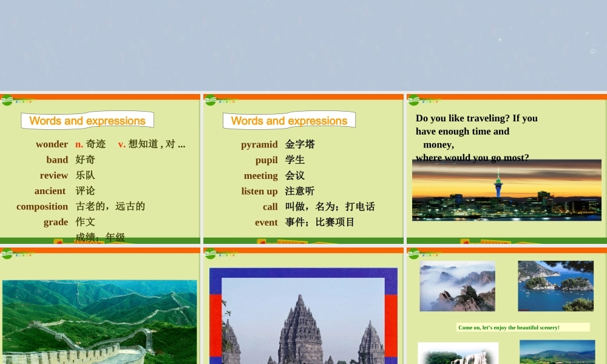Click the green logo on the traveling question slide
The width and height of the screenshot is (607, 364).
tap(413, 101)
